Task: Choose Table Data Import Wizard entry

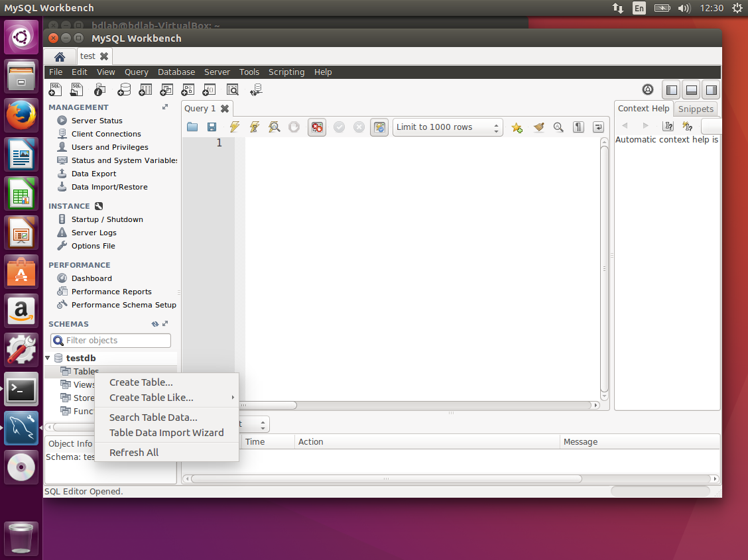Action: (x=166, y=433)
